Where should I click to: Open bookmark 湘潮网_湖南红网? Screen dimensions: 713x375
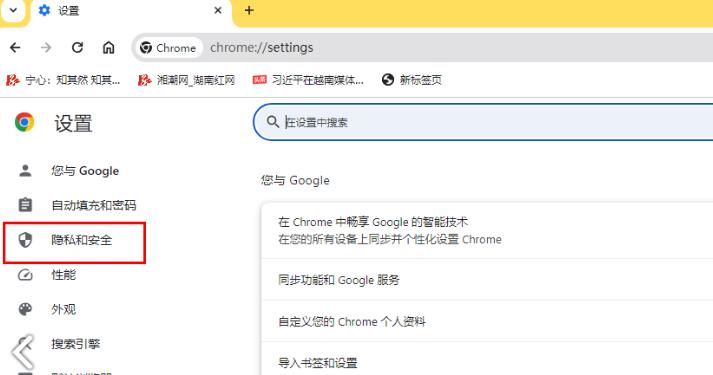pos(186,80)
